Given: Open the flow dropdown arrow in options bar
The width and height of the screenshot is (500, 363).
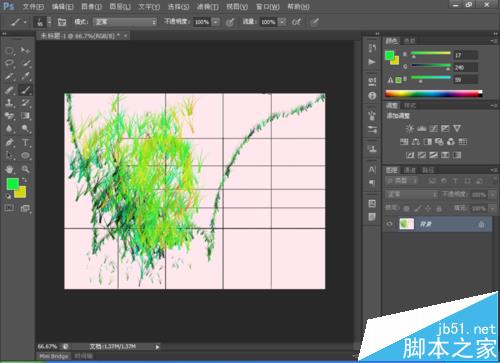Looking at the screenshot, I should (282, 22).
